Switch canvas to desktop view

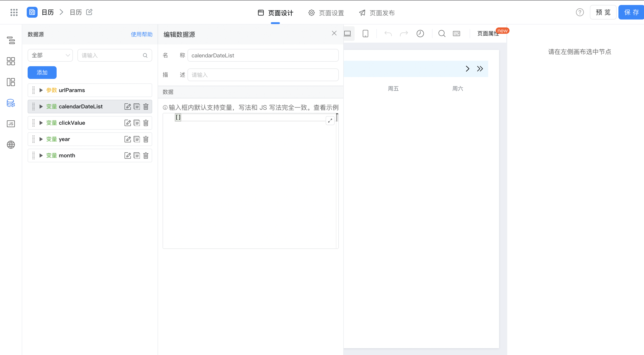(348, 34)
